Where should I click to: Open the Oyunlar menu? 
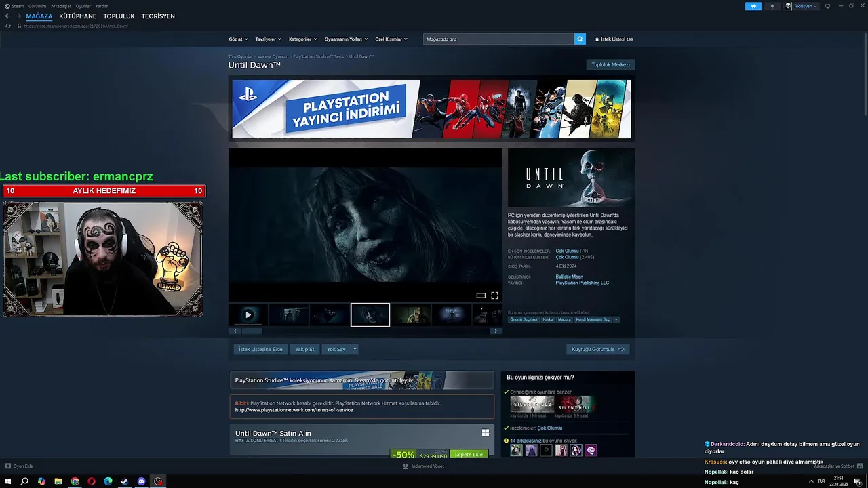[x=83, y=6]
